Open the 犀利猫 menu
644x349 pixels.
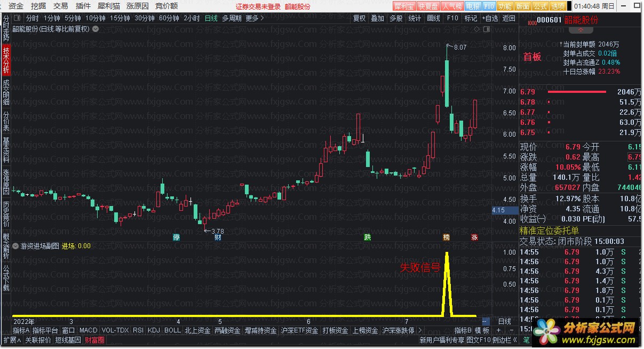(x=108, y=6)
